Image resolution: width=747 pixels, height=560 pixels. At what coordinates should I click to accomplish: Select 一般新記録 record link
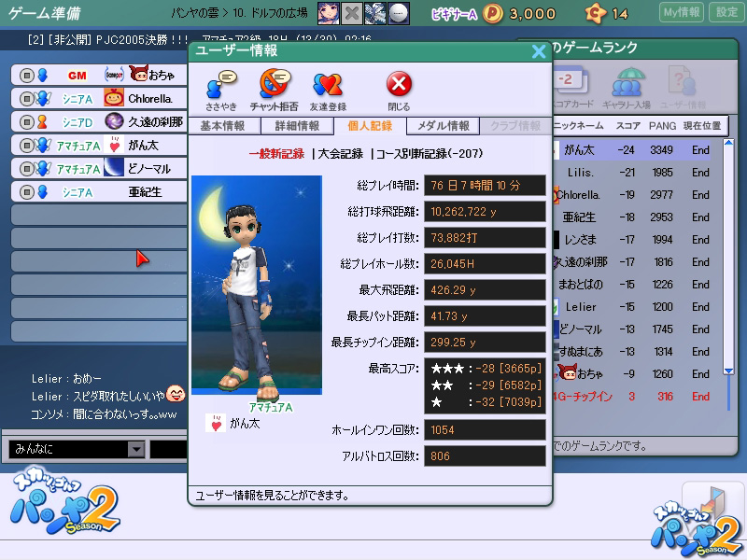[276, 154]
